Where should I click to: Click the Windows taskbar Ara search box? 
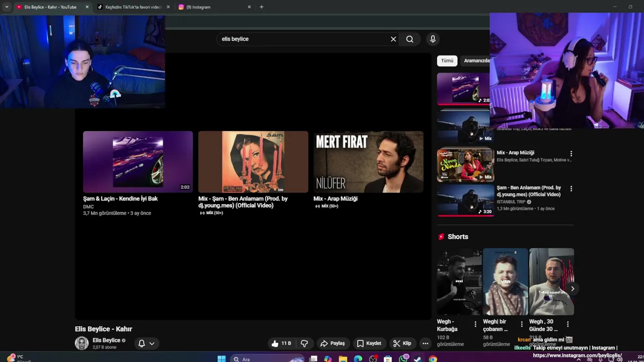pos(267,359)
